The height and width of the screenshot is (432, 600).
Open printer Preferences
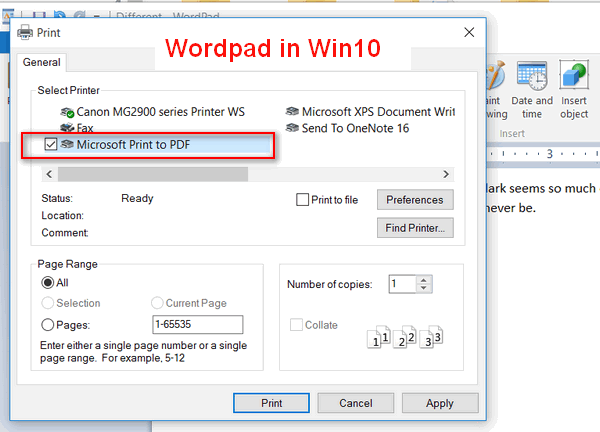[415, 200]
